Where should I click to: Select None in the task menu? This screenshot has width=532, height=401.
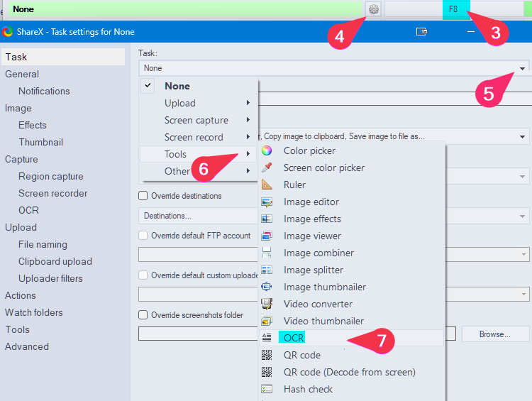click(x=199, y=86)
